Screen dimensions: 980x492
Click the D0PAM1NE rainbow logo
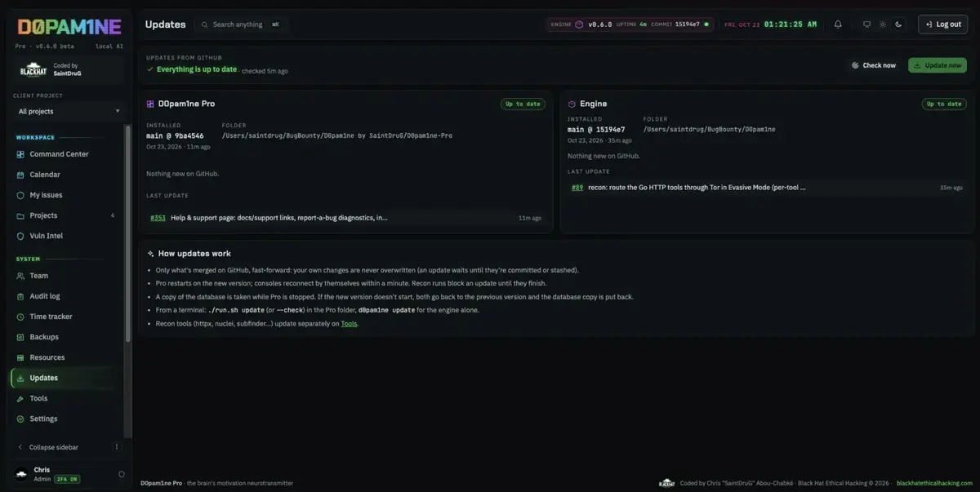(69, 27)
